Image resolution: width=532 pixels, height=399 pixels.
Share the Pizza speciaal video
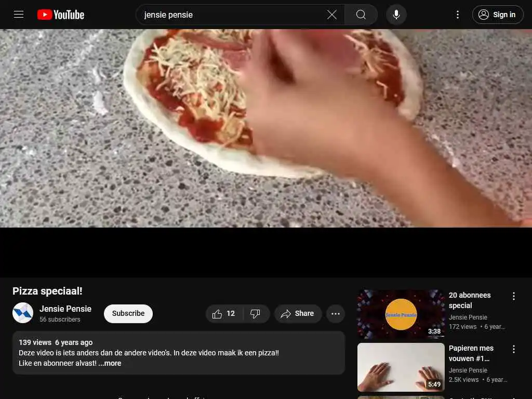pos(298,314)
